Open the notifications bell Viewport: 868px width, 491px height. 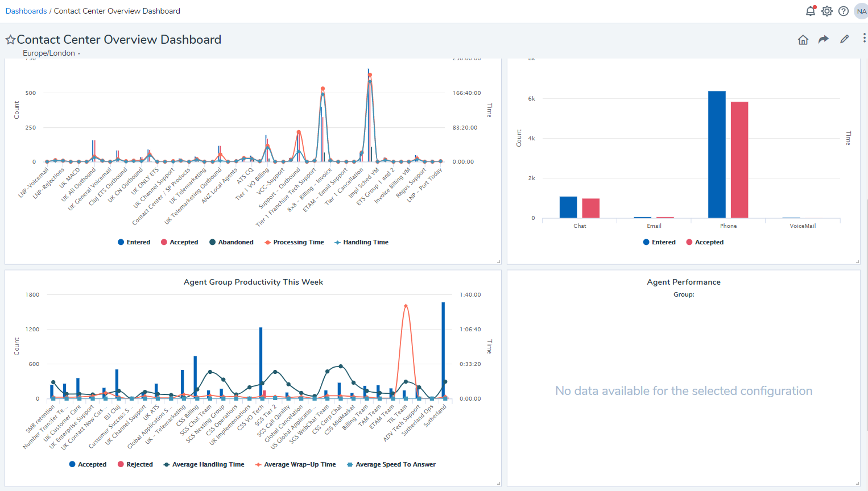[x=811, y=11]
